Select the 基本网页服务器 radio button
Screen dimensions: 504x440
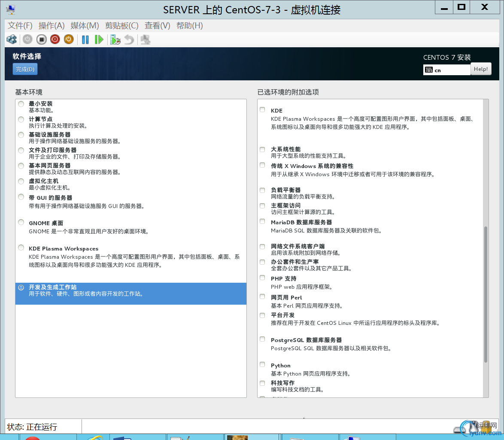point(21,165)
